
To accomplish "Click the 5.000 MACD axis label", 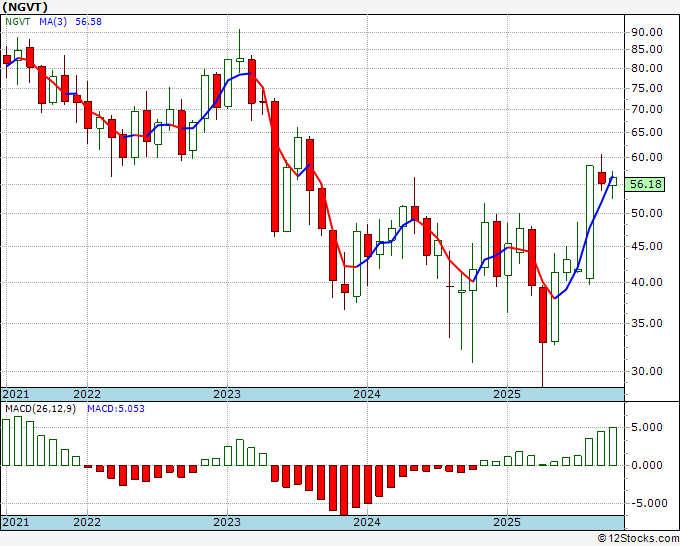I will point(647,427).
